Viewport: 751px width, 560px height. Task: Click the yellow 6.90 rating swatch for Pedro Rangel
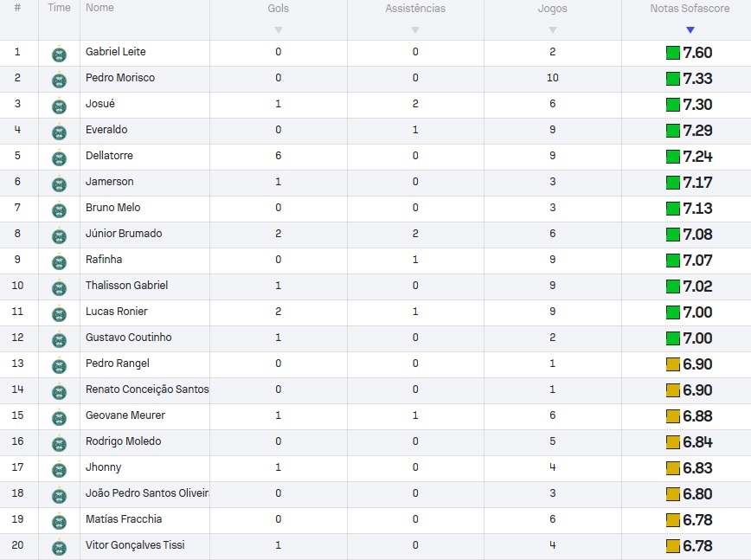click(673, 364)
